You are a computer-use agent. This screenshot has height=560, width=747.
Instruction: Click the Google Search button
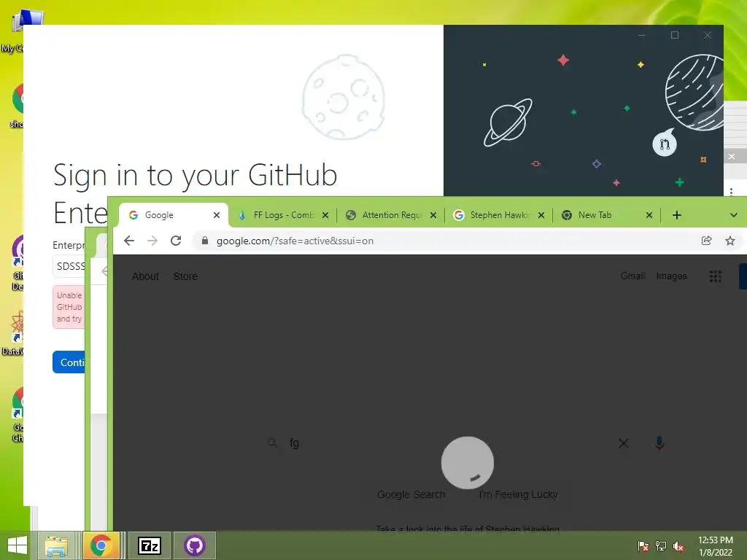pyautogui.click(x=411, y=495)
